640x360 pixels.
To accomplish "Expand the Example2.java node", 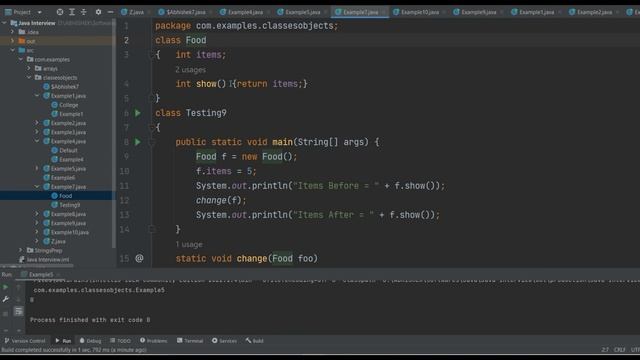I will click(37, 123).
